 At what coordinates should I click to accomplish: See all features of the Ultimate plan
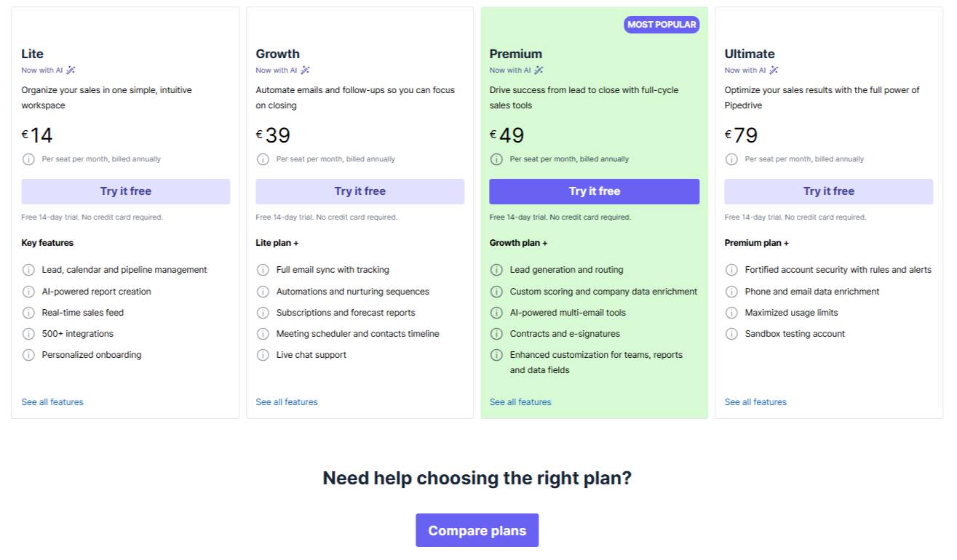[x=755, y=401]
